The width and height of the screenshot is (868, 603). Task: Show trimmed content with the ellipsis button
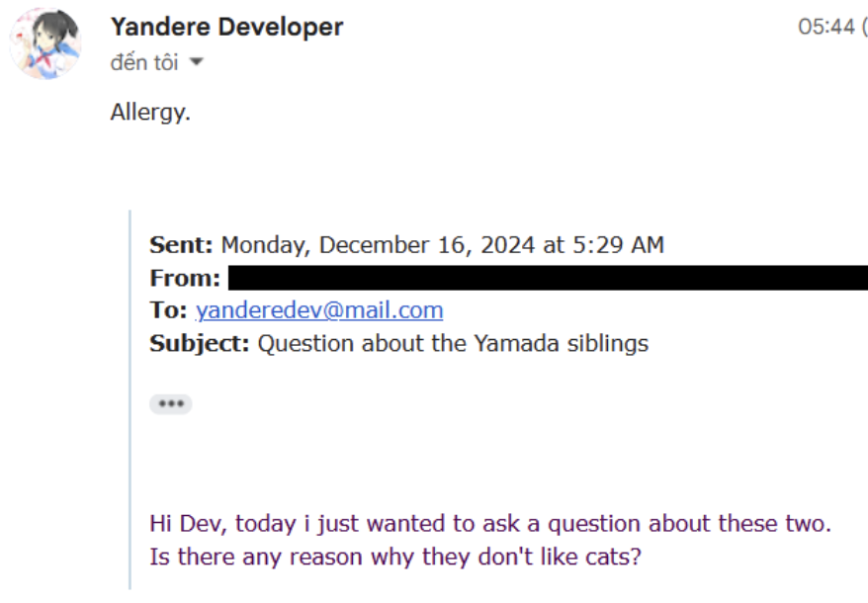click(x=171, y=403)
